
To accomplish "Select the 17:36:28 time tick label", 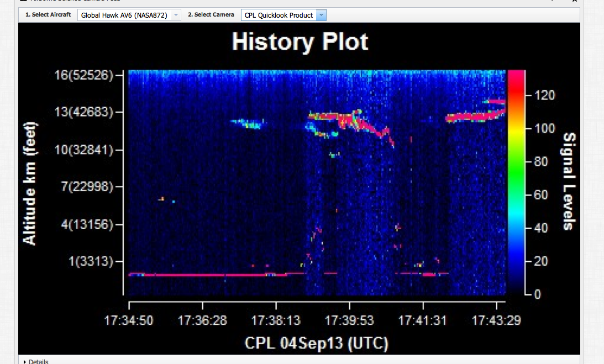I will pos(203,320).
